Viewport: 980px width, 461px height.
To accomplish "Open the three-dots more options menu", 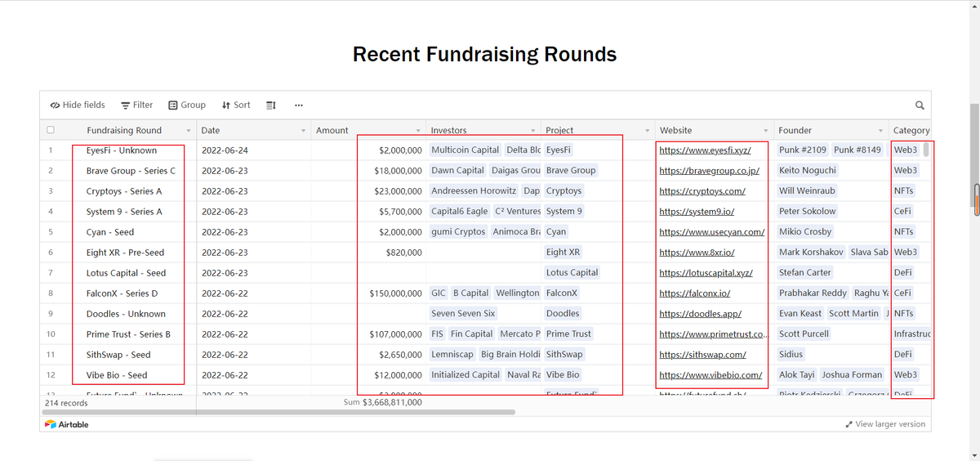I will coord(299,105).
